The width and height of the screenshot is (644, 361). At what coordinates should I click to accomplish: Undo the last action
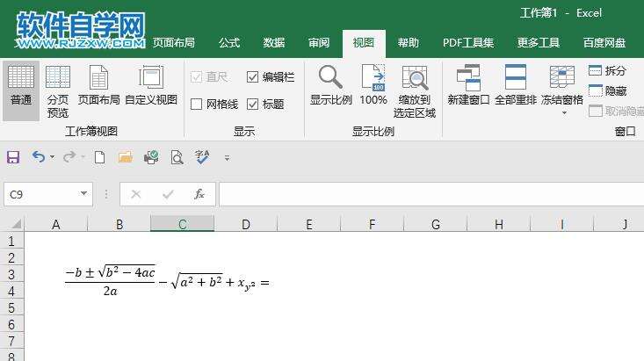tap(39, 157)
